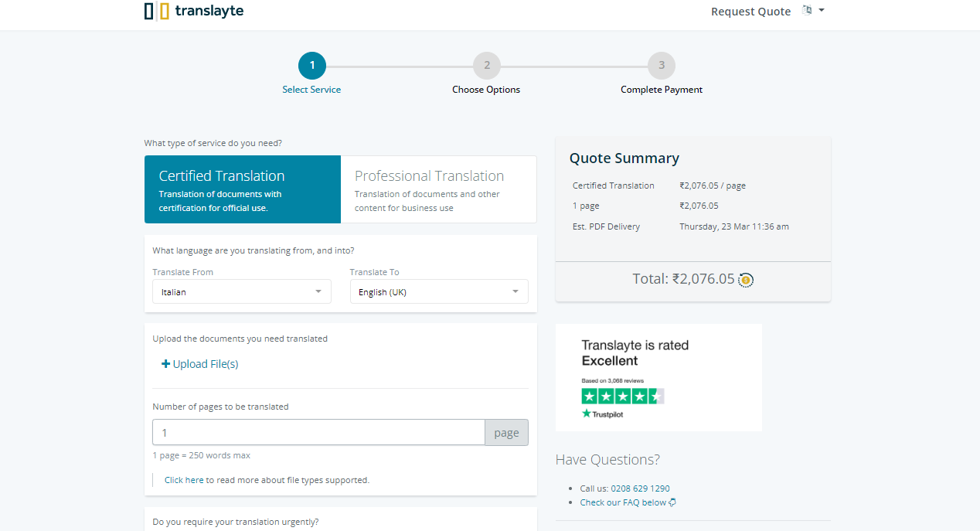Click the Have Questions? heading

point(607,460)
